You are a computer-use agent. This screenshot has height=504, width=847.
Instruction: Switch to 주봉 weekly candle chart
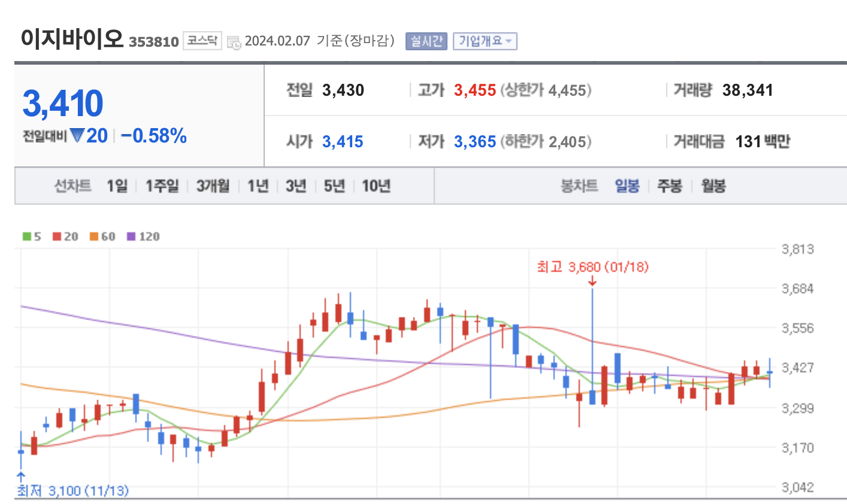coord(670,186)
